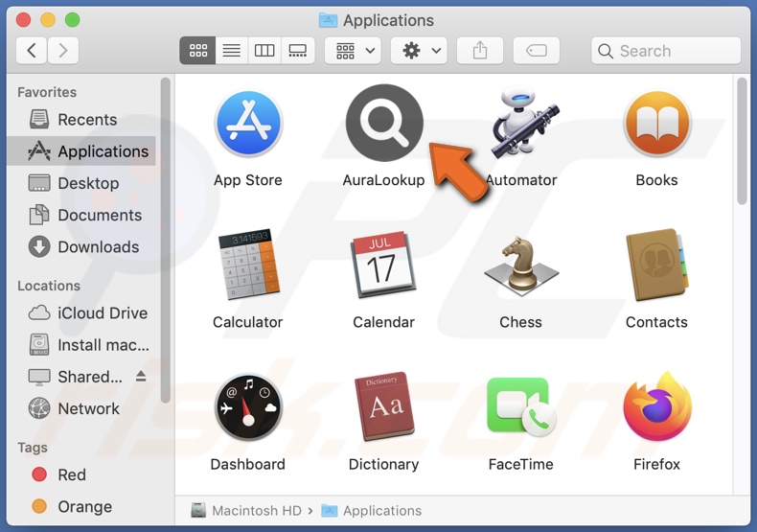This screenshot has height=532, width=757.
Task: Switch to column view
Action: [x=264, y=50]
